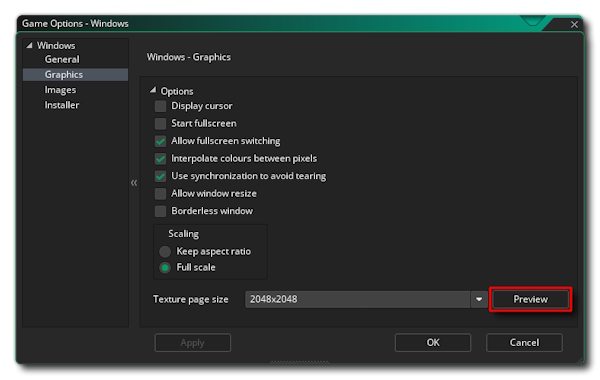Select Full scale radio button
This screenshot has height=380, width=600.
[x=165, y=267]
